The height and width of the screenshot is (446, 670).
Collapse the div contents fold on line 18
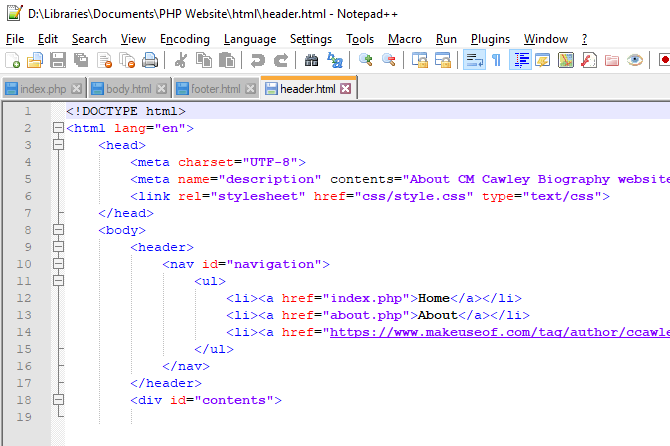pos(59,400)
